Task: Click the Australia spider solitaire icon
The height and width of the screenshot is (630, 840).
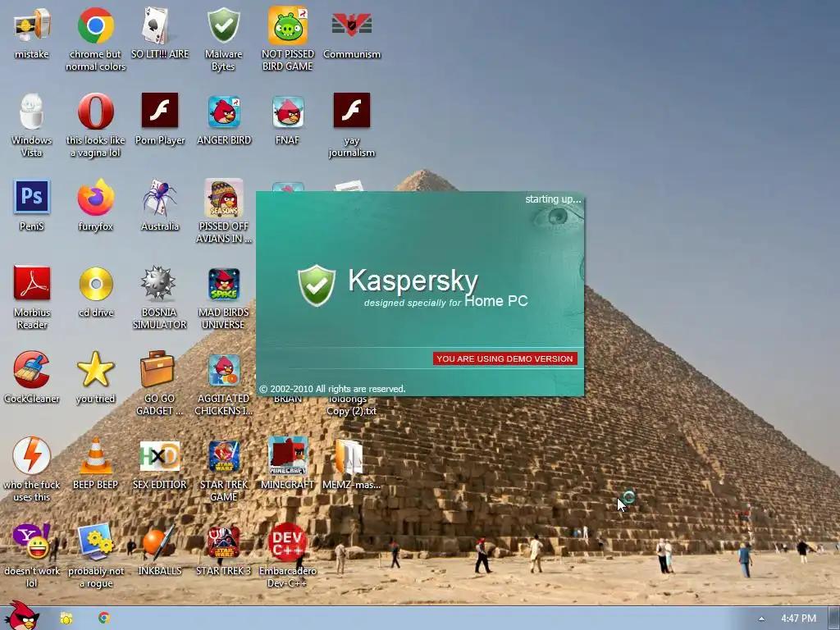Action: 159,197
